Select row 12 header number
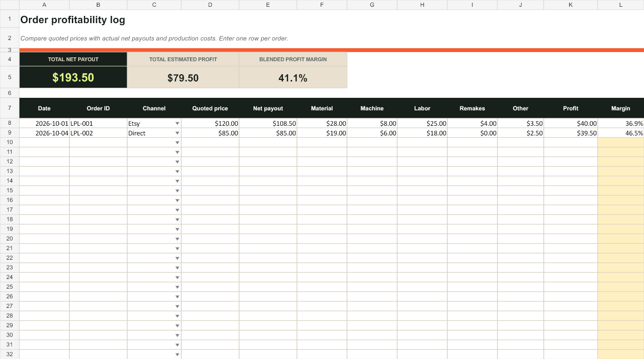Image resolution: width=644 pixels, height=359 pixels. (x=10, y=161)
